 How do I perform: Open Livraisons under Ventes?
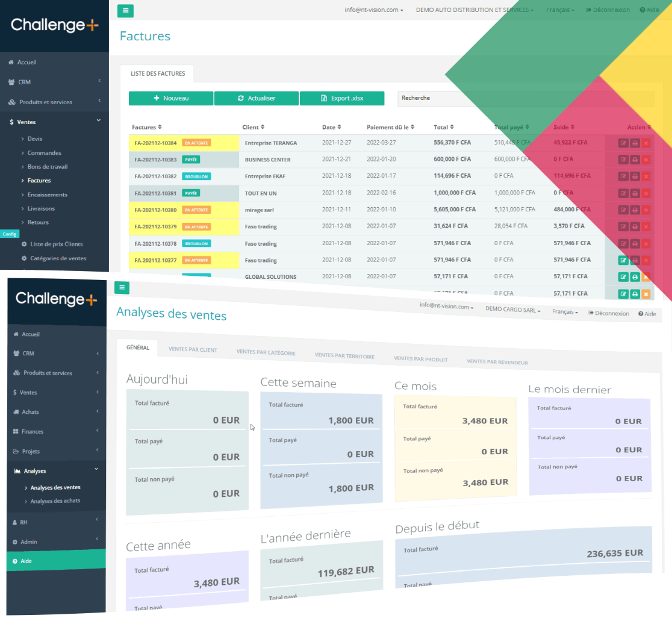pos(41,209)
